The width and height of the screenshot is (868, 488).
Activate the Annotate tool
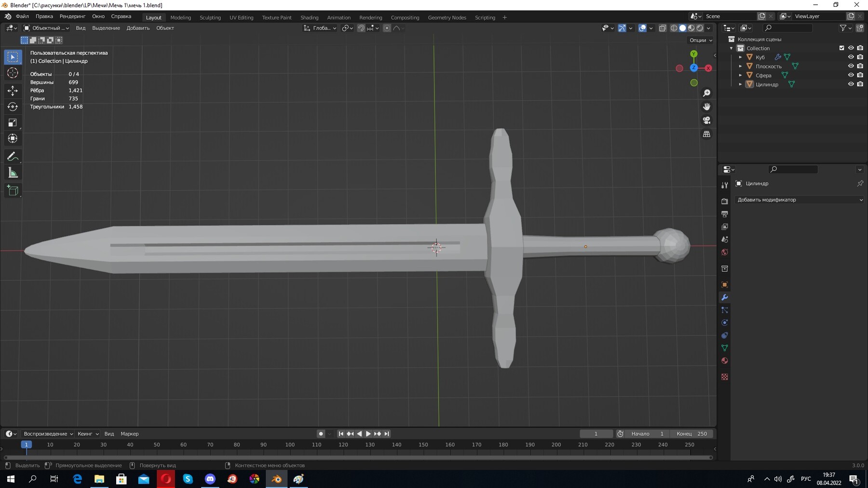(x=13, y=156)
